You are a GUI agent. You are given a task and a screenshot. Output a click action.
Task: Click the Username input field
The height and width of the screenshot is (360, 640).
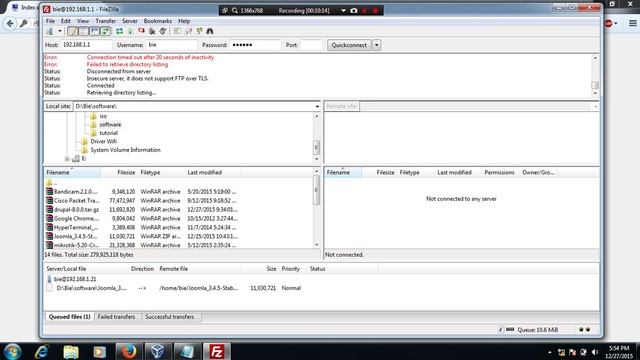tap(172, 45)
